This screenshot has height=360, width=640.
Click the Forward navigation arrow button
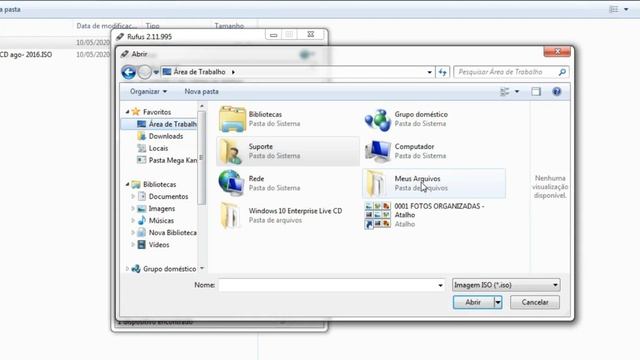(144, 72)
